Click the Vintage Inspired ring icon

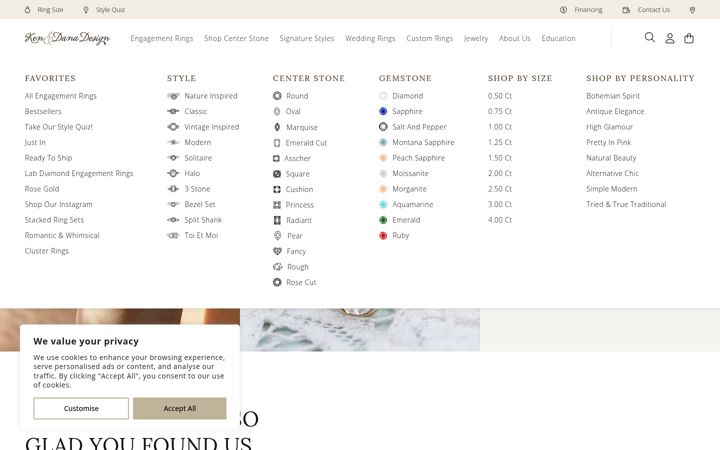(x=173, y=127)
